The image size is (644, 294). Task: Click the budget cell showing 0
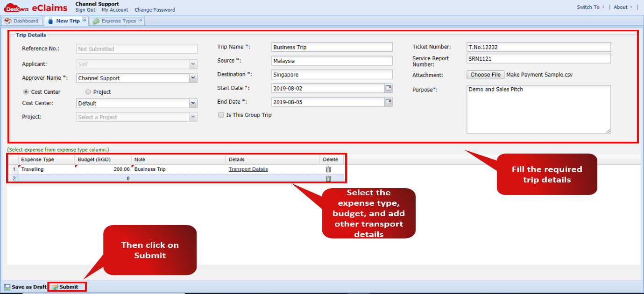pyautogui.click(x=103, y=178)
